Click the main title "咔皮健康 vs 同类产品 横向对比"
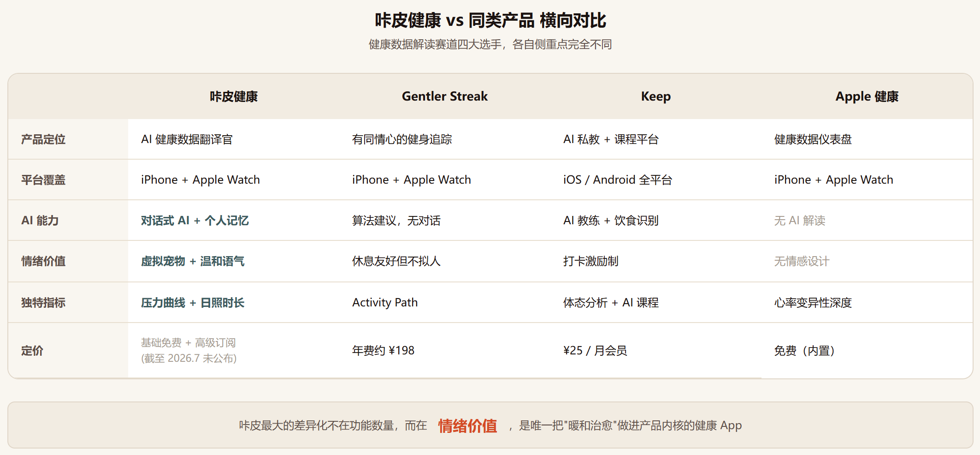 [x=490, y=20]
